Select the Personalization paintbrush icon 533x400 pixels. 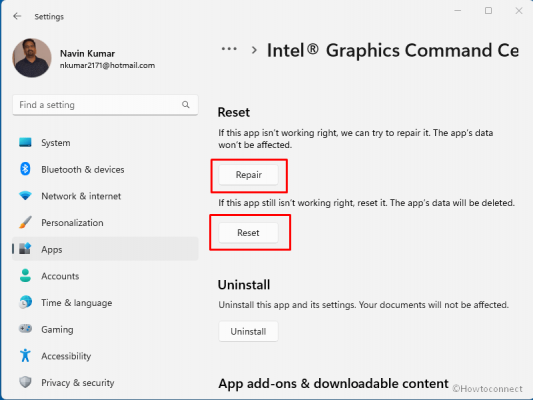pyautogui.click(x=25, y=222)
